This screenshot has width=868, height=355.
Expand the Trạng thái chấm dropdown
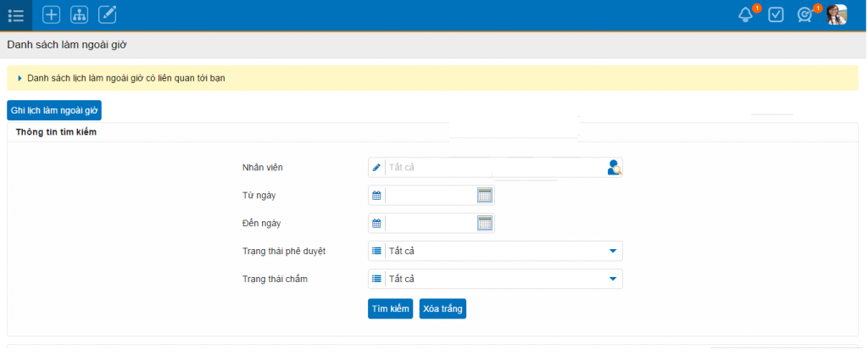[x=613, y=280]
